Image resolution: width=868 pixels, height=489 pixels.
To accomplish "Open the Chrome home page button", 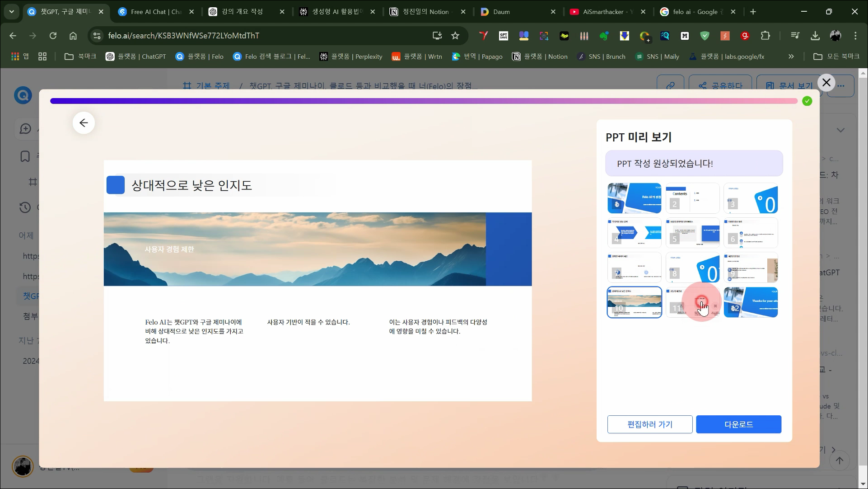I will click(73, 36).
